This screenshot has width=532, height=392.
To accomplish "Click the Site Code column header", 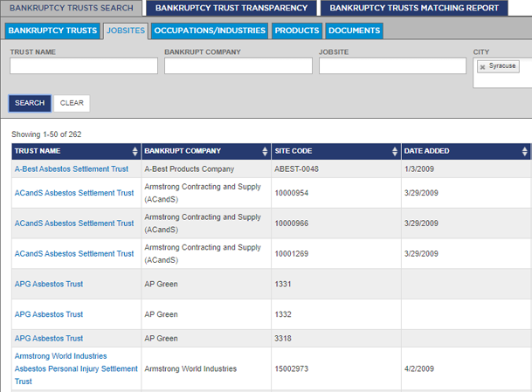I will (x=336, y=151).
